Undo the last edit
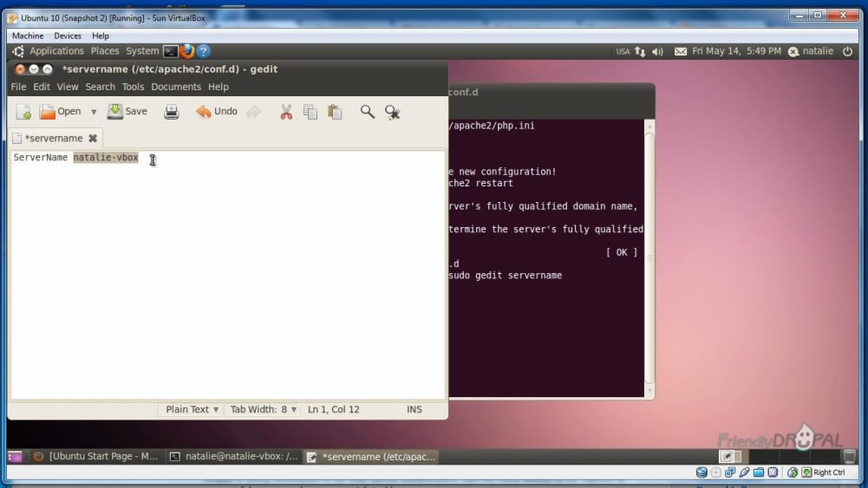 pos(217,112)
